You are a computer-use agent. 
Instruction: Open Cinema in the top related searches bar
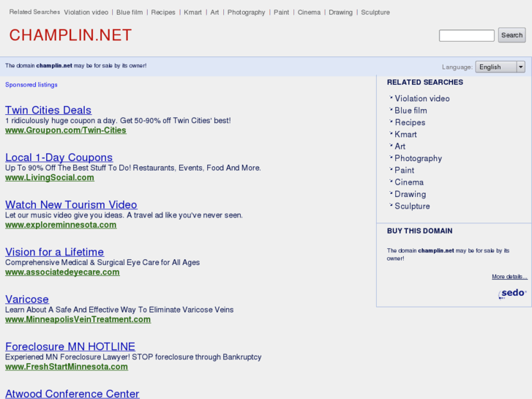(309, 12)
